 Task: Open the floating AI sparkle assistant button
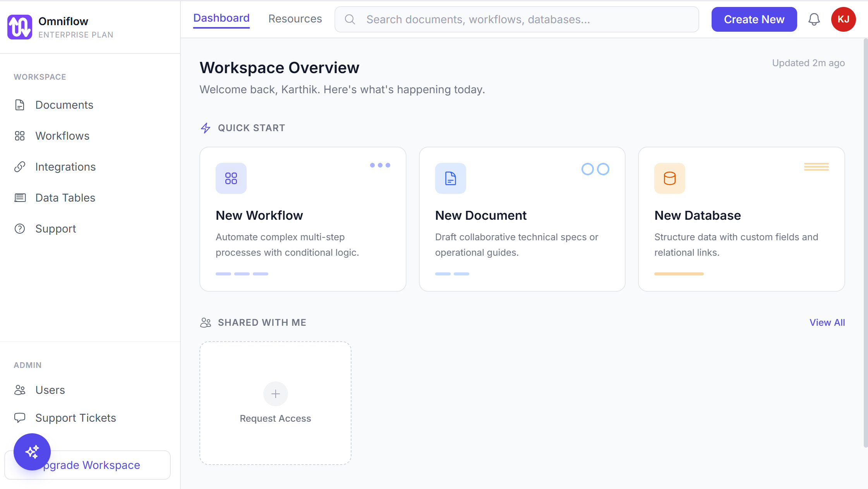[x=32, y=452]
